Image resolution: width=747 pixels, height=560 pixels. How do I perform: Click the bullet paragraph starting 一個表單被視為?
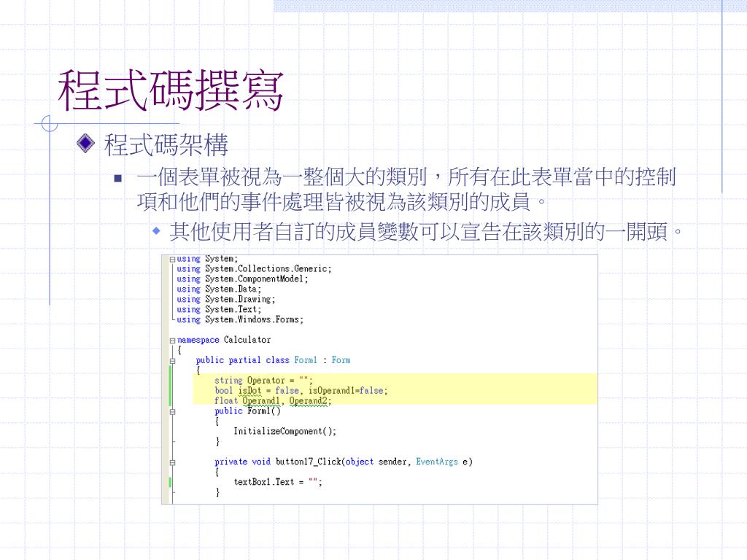(406, 190)
